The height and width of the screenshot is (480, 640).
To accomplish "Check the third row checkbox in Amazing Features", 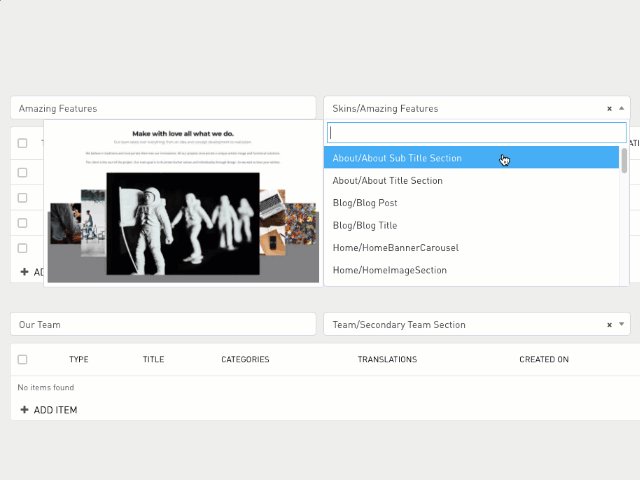I will [22, 223].
